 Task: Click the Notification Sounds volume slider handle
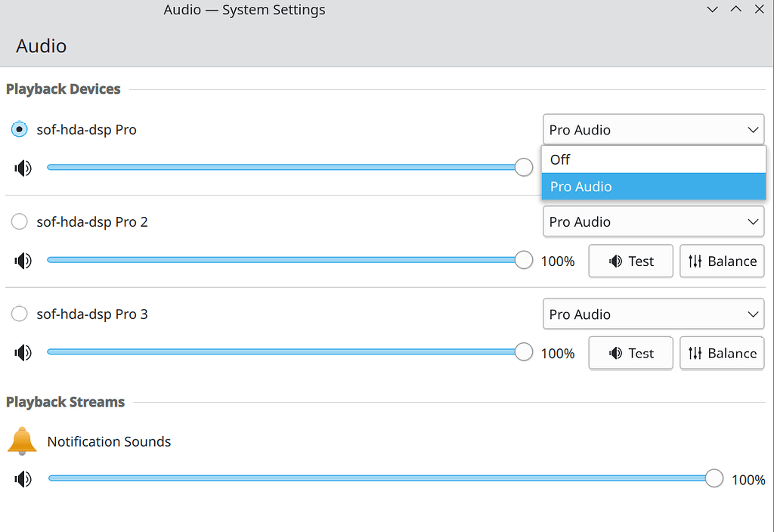pos(714,478)
